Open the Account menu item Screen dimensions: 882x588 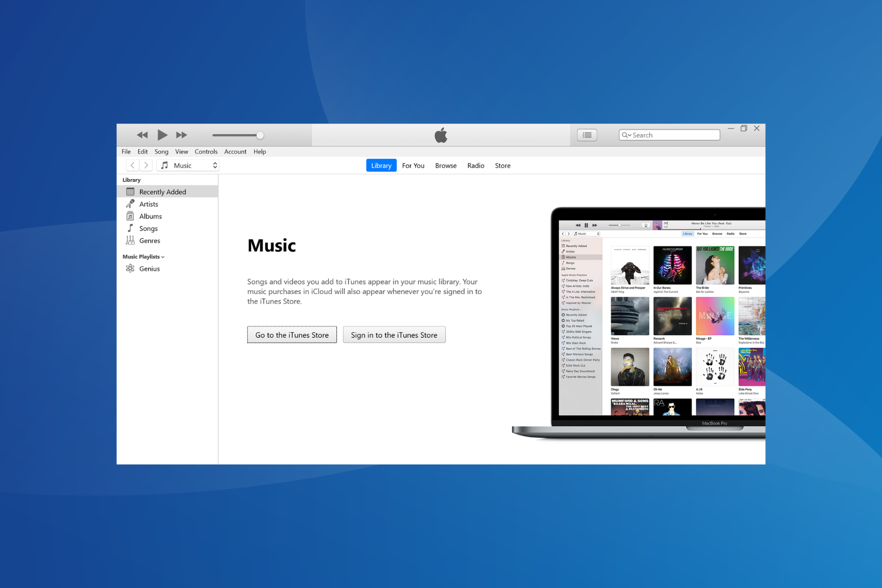click(234, 152)
